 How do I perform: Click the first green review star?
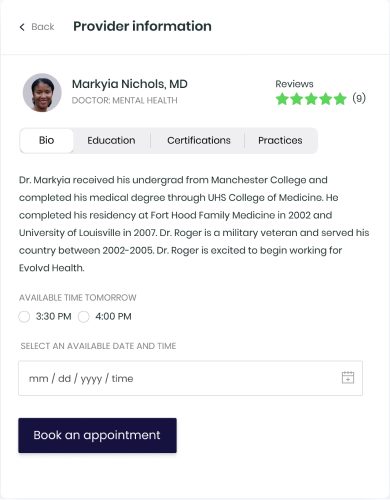[282, 99]
